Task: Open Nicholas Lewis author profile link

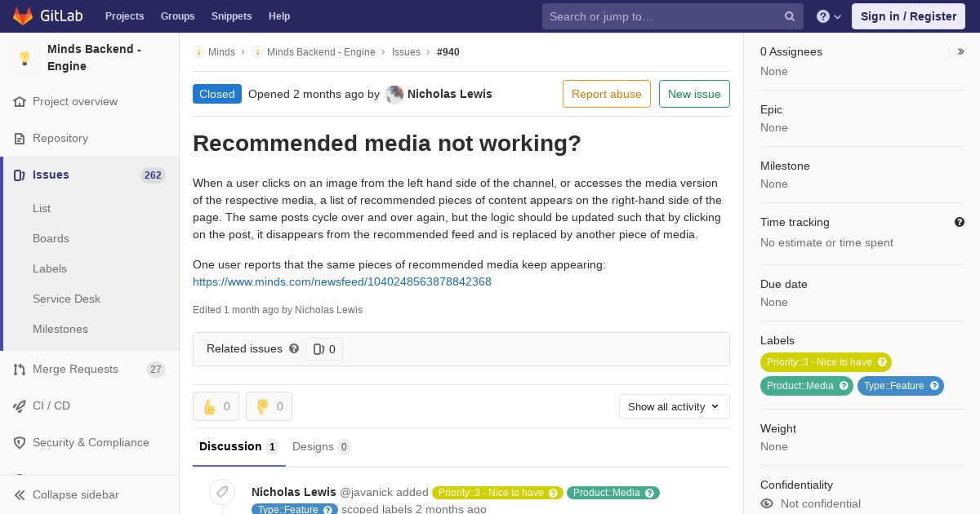Action: [x=449, y=94]
